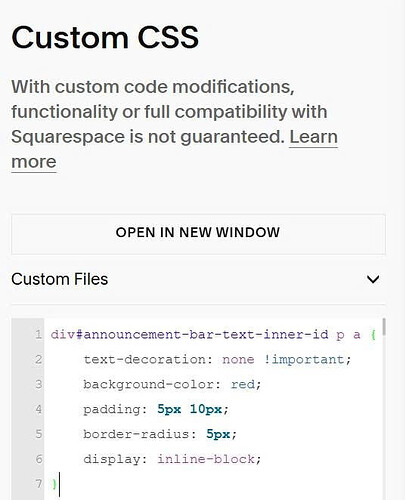This screenshot has width=405, height=500.
Task: Place cursor on background-color red value
Action: pos(243,384)
